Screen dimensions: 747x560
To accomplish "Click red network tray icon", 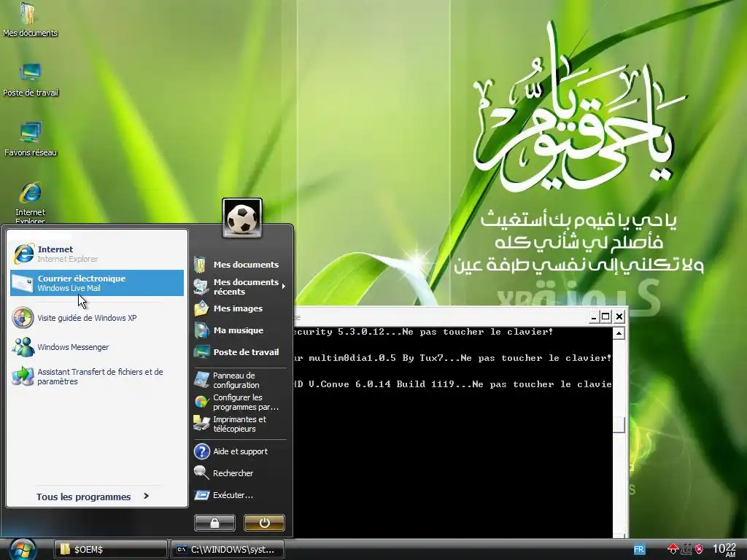I will 673,549.
